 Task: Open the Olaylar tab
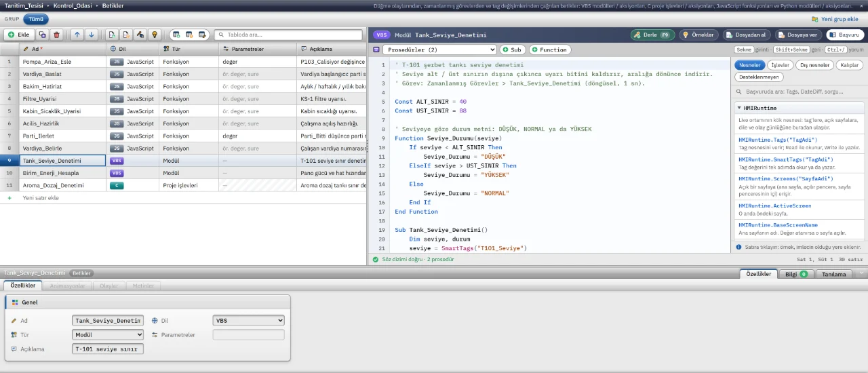[x=108, y=286]
